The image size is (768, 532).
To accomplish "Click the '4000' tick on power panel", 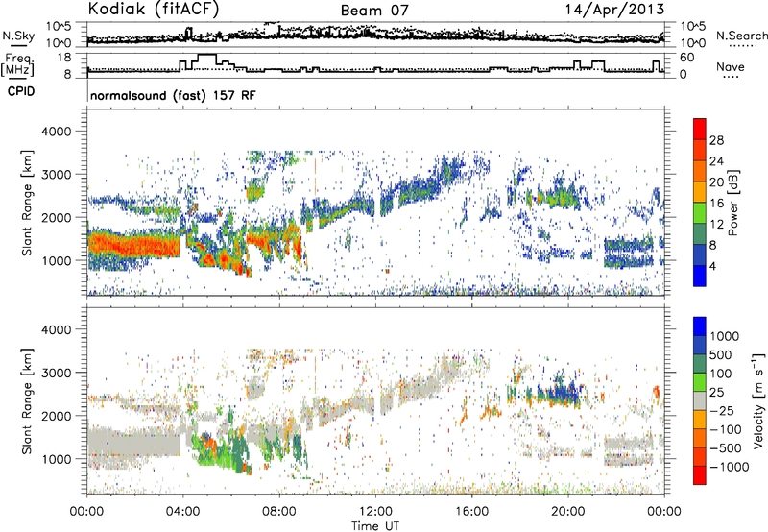I will (57, 132).
